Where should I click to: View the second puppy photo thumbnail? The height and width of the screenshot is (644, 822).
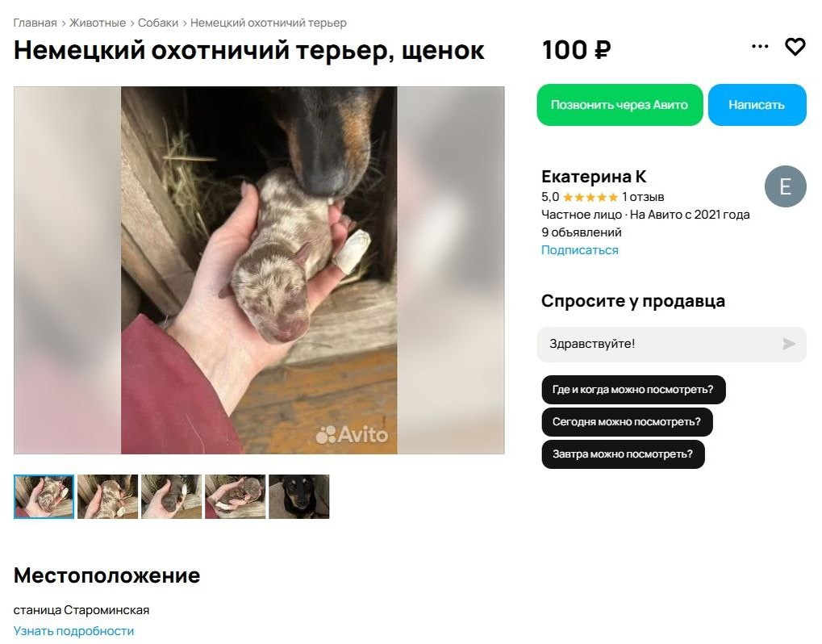click(107, 496)
